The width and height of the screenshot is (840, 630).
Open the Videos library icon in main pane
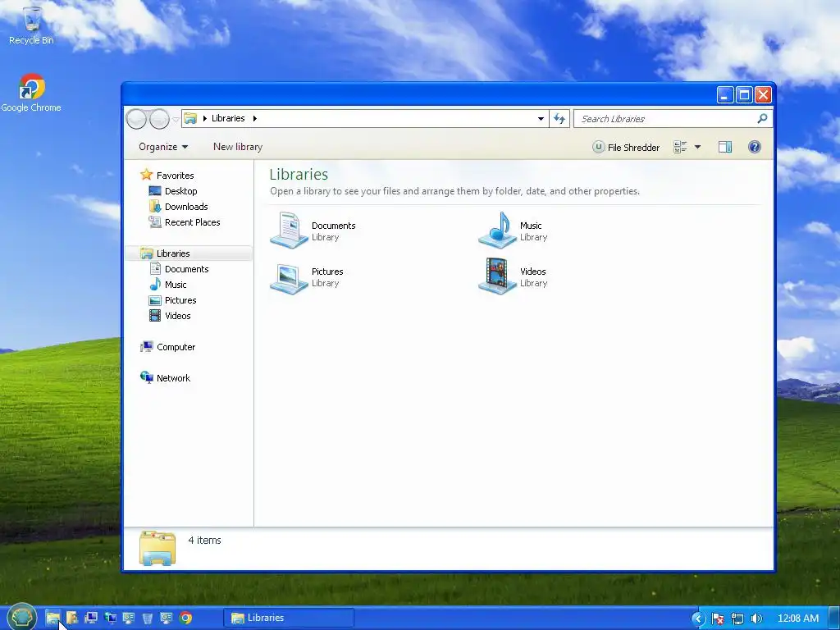tap(497, 276)
